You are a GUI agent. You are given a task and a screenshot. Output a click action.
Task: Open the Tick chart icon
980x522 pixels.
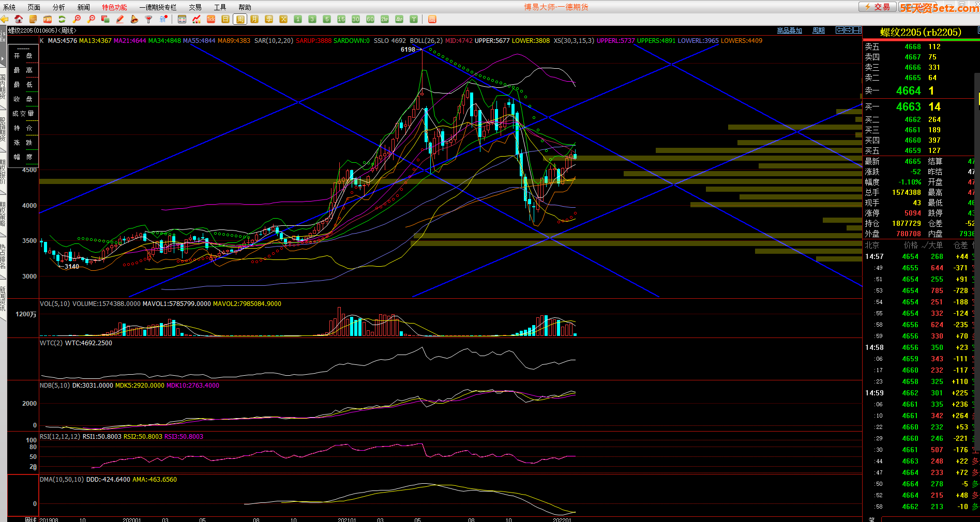coord(211,19)
